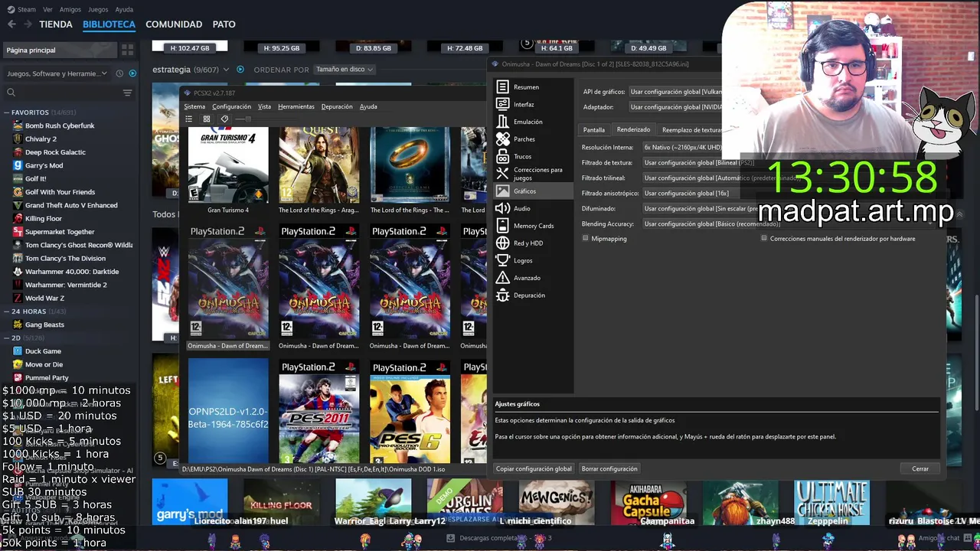Open the PCSX2 Ayuda menu
This screenshot has width=980, height=551.
368,106
